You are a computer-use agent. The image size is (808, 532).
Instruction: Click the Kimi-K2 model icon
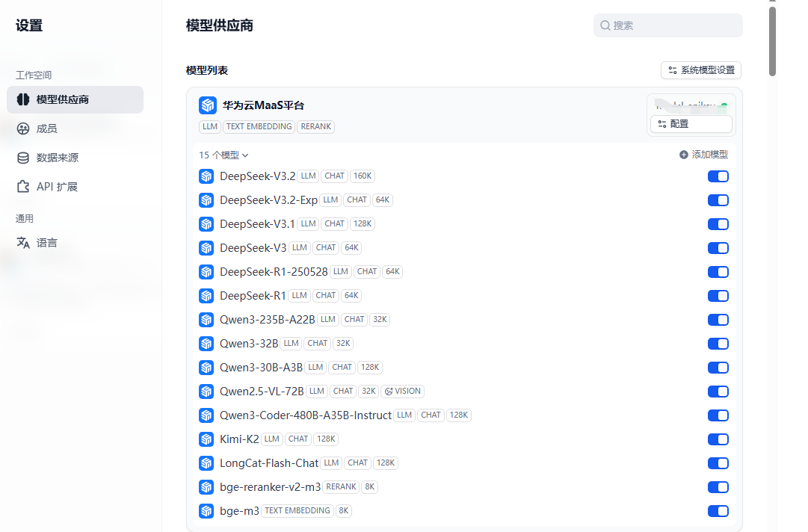206,439
